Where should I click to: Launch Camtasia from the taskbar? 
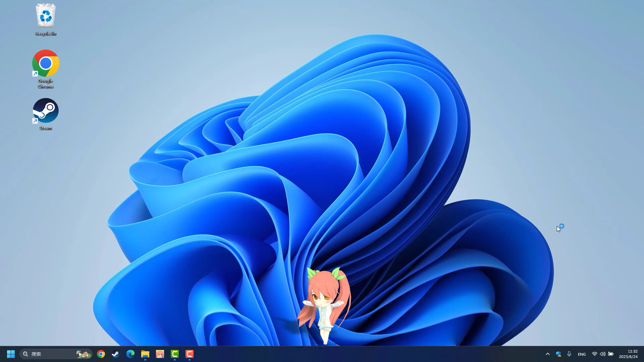pos(174,354)
